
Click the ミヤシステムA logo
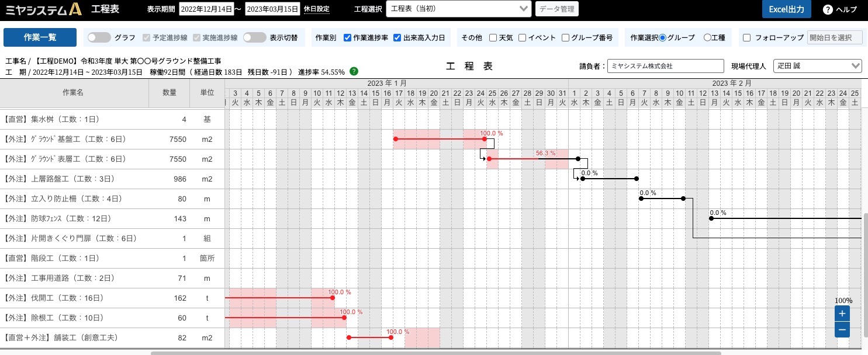click(43, 9)
